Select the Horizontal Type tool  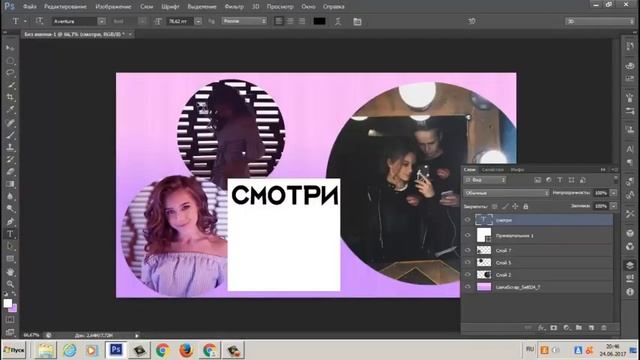pyautogui.click(x=10, y=234)
